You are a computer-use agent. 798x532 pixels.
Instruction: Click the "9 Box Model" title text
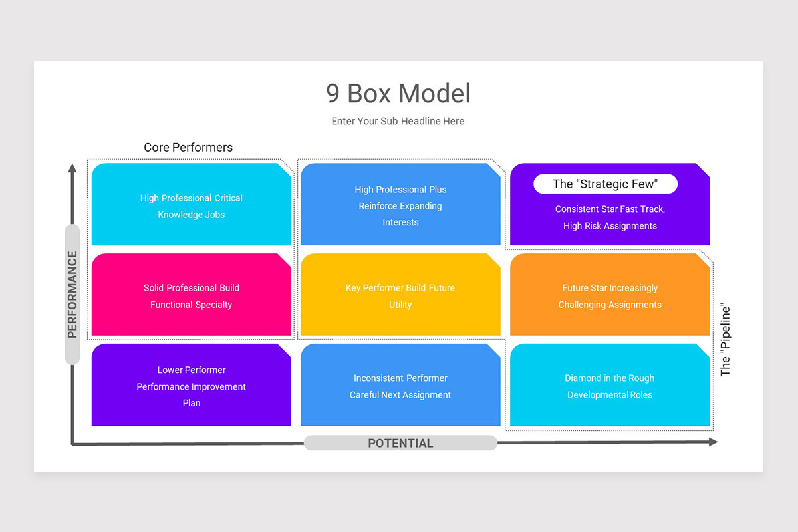(398, 94)
